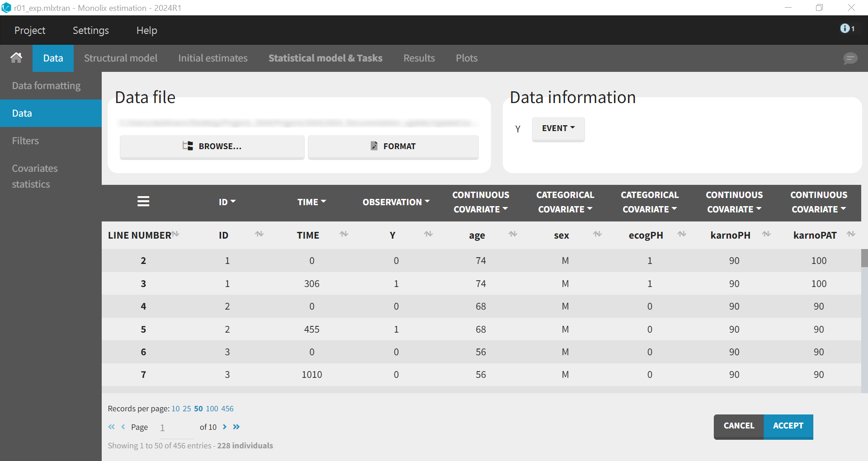Show 100 records per page
This screenshot has width=868, height=461.
(x=212, y=409)
